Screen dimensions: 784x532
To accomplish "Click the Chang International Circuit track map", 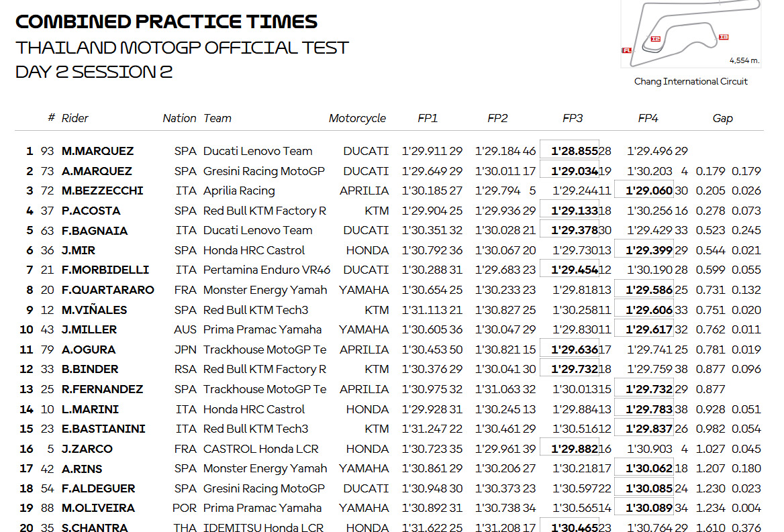I will pos(691,34).
